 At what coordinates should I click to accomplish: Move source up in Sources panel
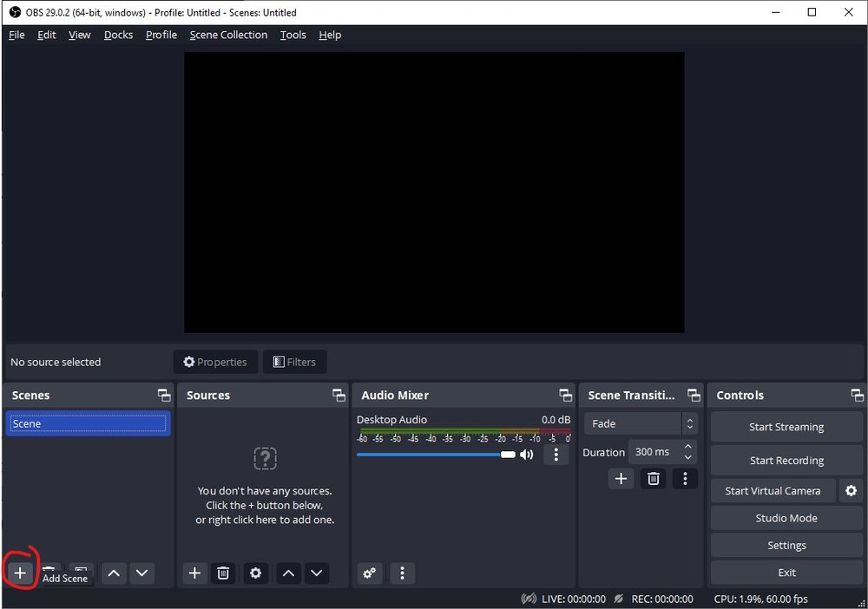pyautogui.click(x=288, y=573)
